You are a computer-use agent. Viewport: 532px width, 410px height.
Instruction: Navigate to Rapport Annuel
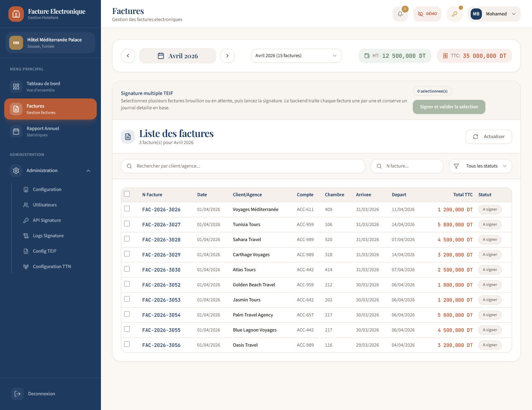(43, 131)
